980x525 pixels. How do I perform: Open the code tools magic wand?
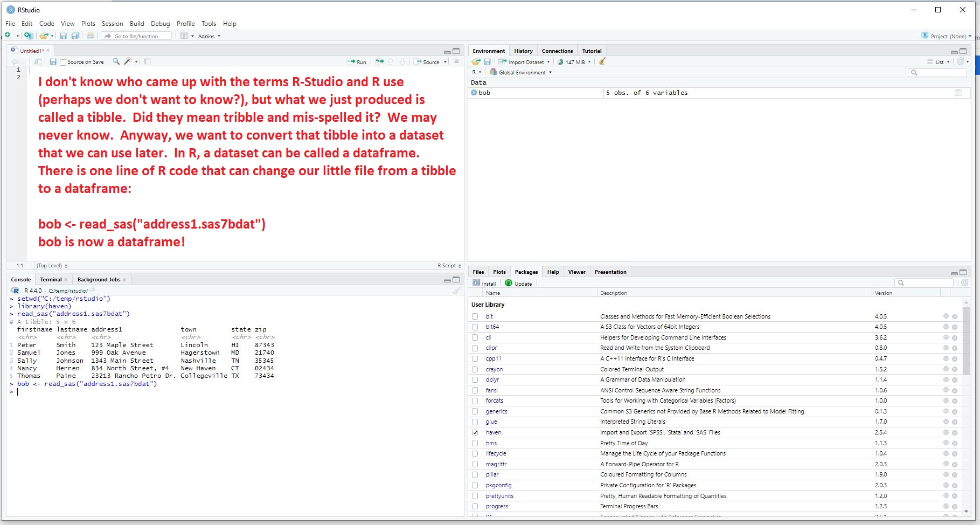pos(128,62)
